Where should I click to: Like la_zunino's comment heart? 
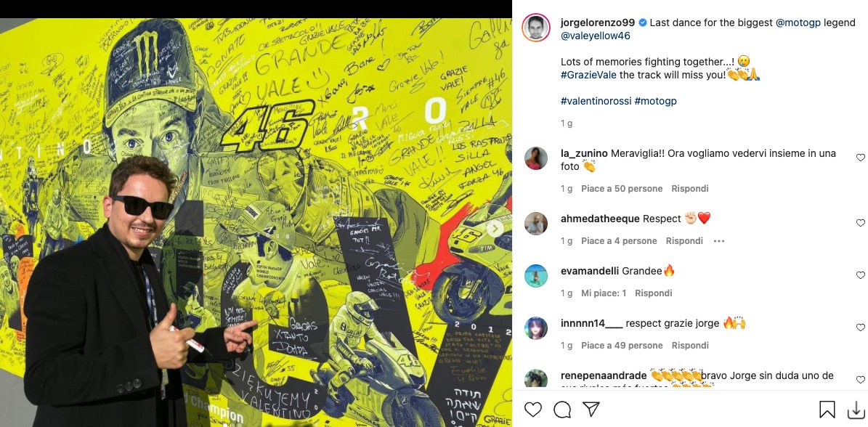860,158
